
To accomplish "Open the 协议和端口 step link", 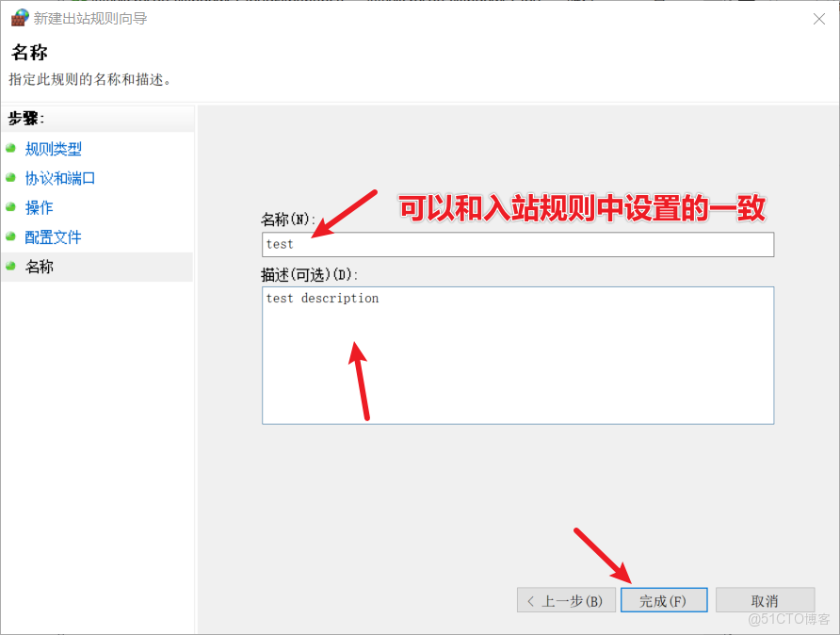I will (60, 178).
